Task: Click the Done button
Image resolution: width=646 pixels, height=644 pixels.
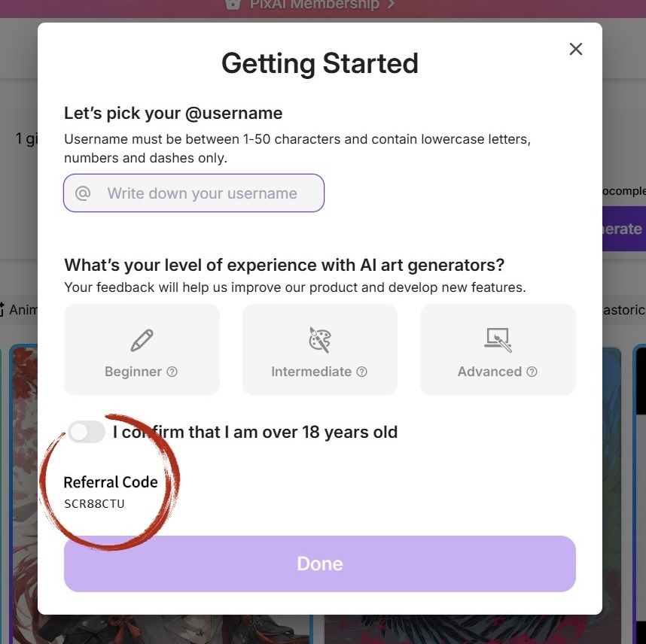Action: tap(320, 563)
